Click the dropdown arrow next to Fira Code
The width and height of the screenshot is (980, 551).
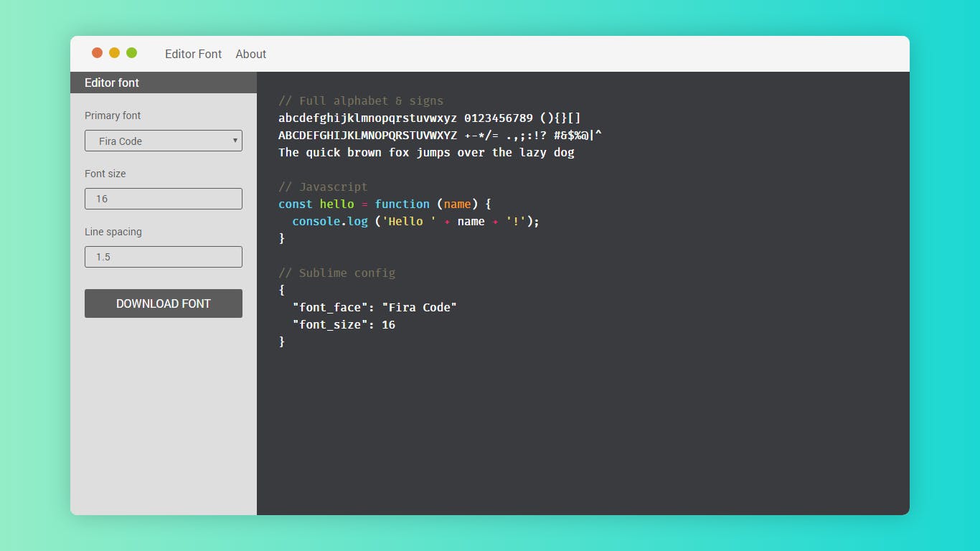coord(234,141)
